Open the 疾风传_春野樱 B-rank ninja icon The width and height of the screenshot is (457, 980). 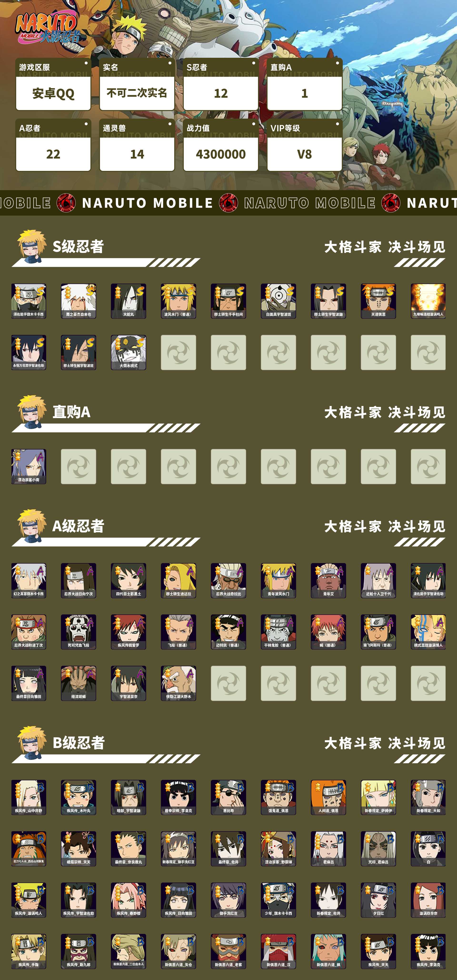128,900
